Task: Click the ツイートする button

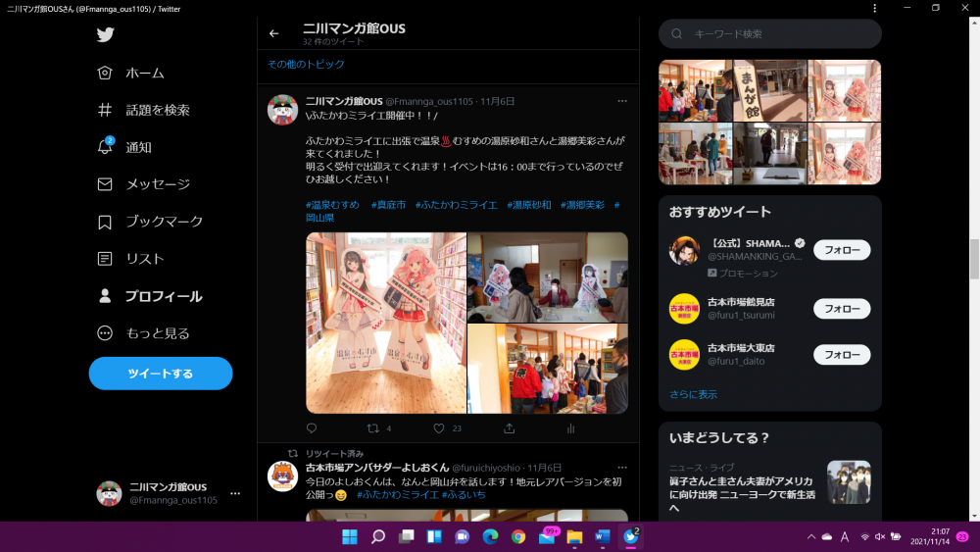Action: click(161, 374)
